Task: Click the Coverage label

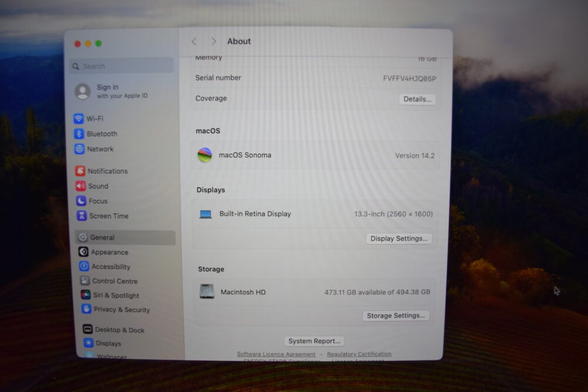Action: (x=211, y=98)
